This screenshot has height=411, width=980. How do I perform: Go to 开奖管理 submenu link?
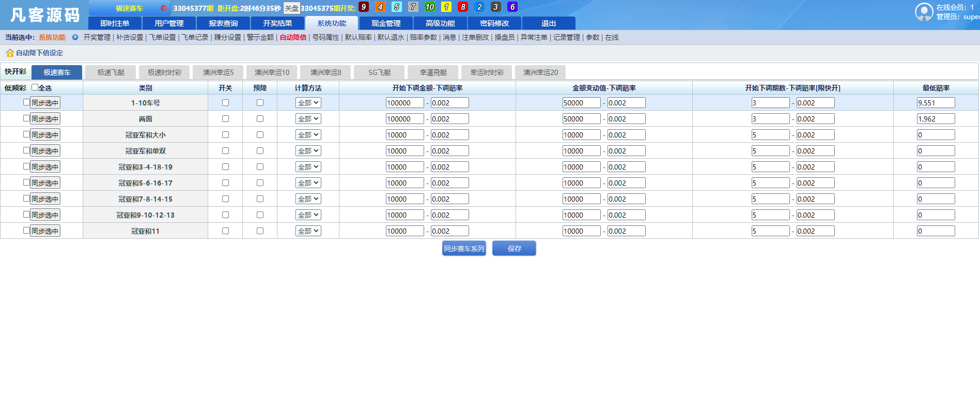coord(97,37)
